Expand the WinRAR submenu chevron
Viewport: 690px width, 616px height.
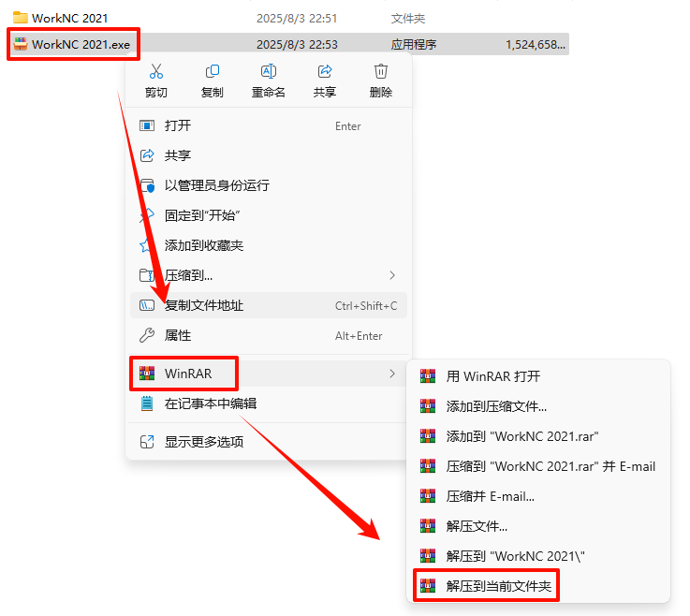[x=392, y=374]
